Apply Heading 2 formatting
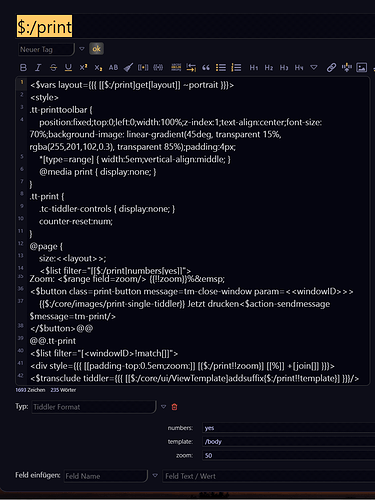 point(269,68)
